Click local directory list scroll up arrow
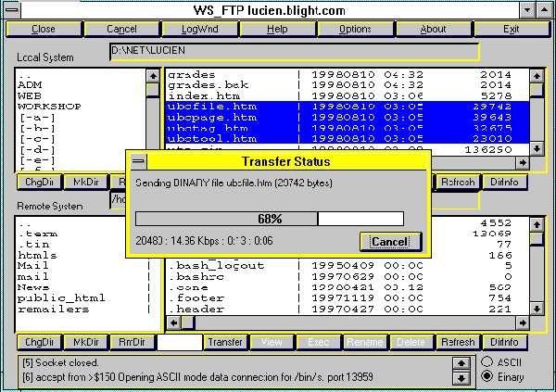The height and width of the screenshot is (392, 556). pos(153,76)
